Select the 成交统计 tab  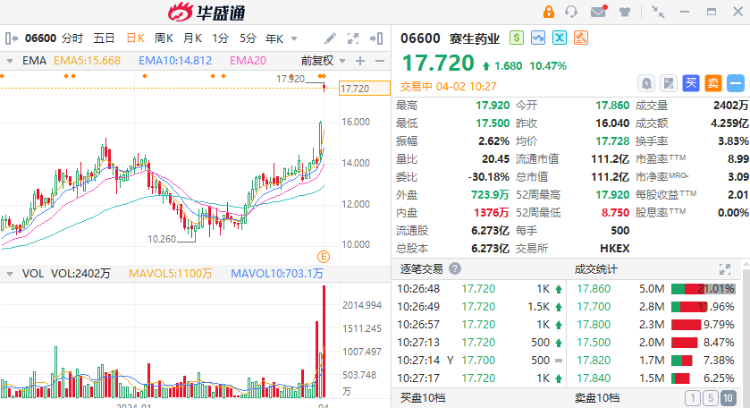tap(596, 269)
